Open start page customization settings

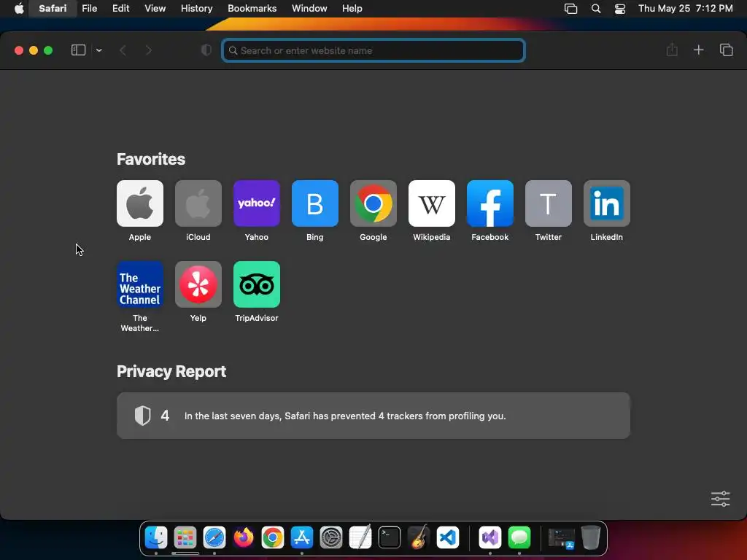pyautogui.click(x=720, y=499)
